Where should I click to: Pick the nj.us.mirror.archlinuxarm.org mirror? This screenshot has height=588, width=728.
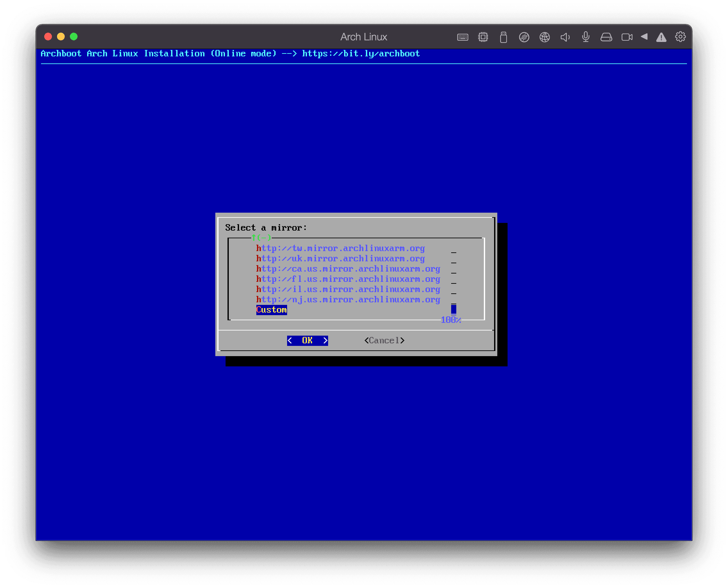348,299
